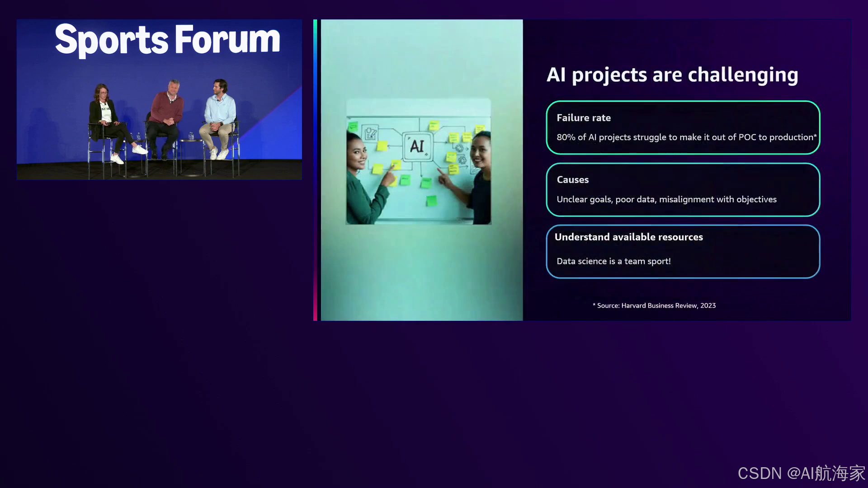Viewport: 868px width, 488px height.
Task: Click the Sports Forum title text
Action: [167, 40]
